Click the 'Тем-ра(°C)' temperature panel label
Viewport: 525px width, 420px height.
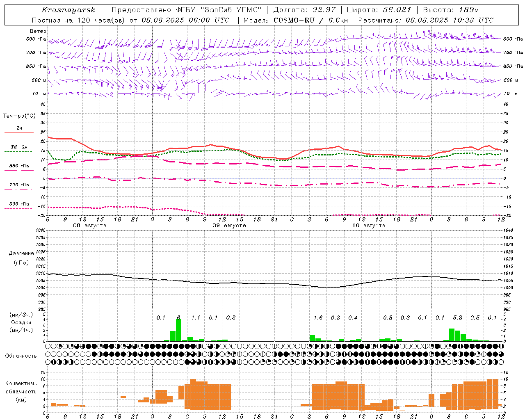(19, 116)
